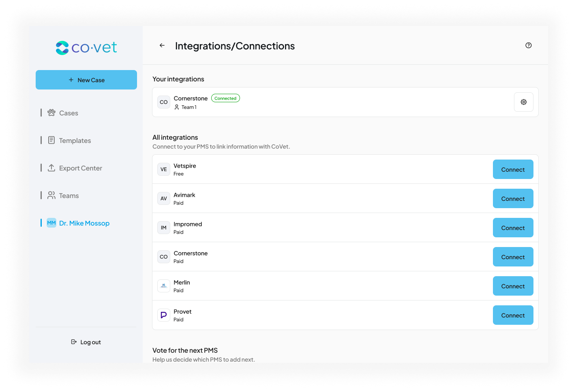This screenshot has width=574, height=392.
Task: Click the Merlin name text
Action: pyautogui.click(x=182, y=283)
